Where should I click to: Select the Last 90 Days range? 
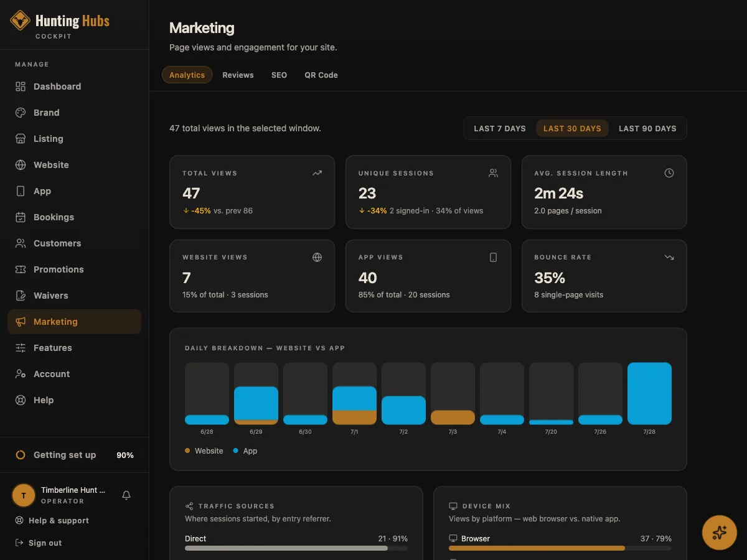647,128
